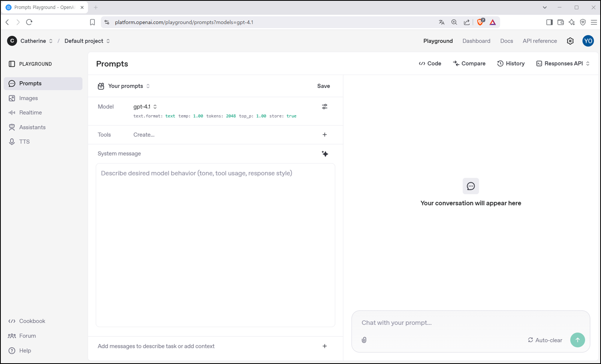Open Brave Rewards triangle icon
This screenshot has width=601, height=364.
[493, 22]
